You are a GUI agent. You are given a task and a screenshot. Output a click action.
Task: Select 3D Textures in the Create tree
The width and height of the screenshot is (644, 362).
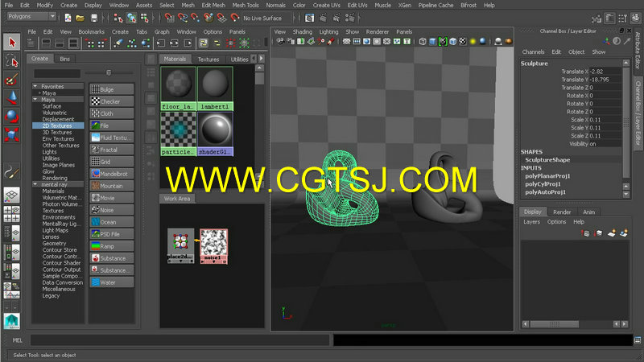(57, 132)
